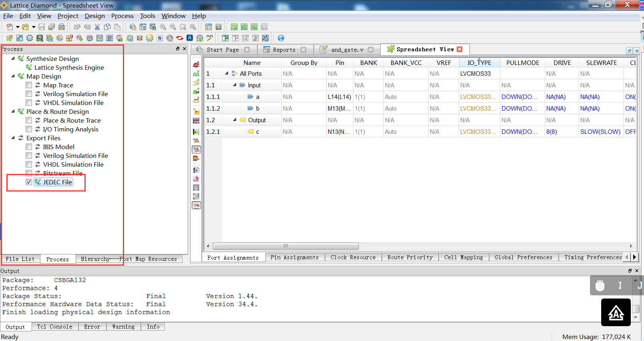Uncheck the JEDEC File checkbox

tap(29, 182)
